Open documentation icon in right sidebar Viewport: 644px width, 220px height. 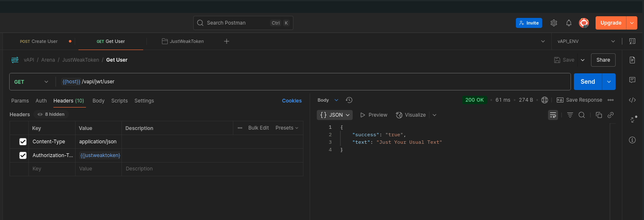click(x=632, y=60)
